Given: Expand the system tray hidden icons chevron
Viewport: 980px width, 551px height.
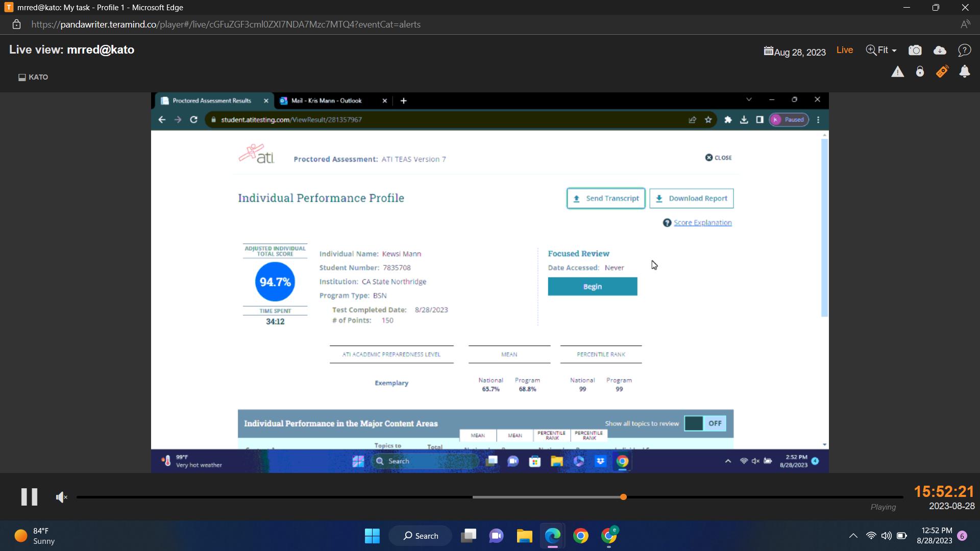Looking at the screenshot, I should pyautogui.click(x=853, y=536).
